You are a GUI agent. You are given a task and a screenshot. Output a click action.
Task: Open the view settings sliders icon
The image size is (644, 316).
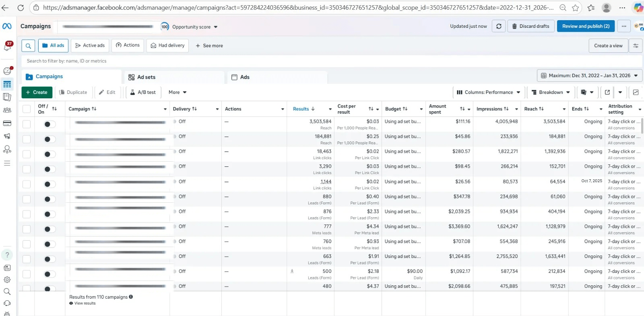point(636,46)
